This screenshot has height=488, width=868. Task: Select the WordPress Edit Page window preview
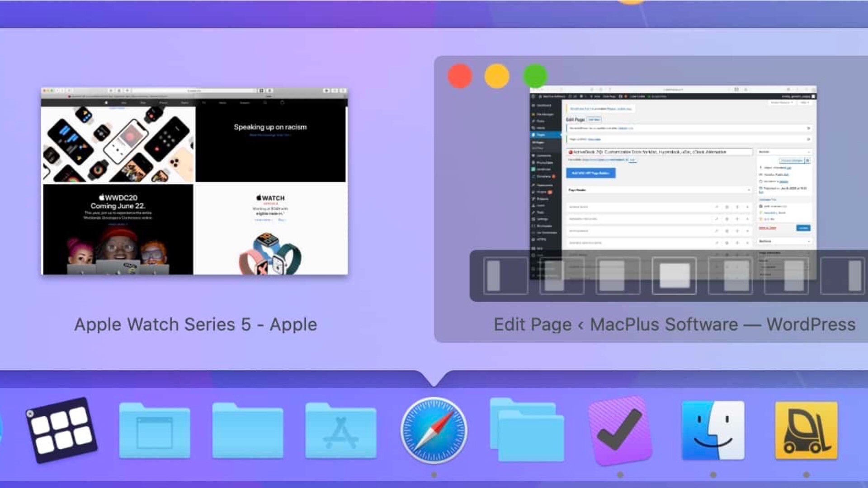[x=673, y=183]
